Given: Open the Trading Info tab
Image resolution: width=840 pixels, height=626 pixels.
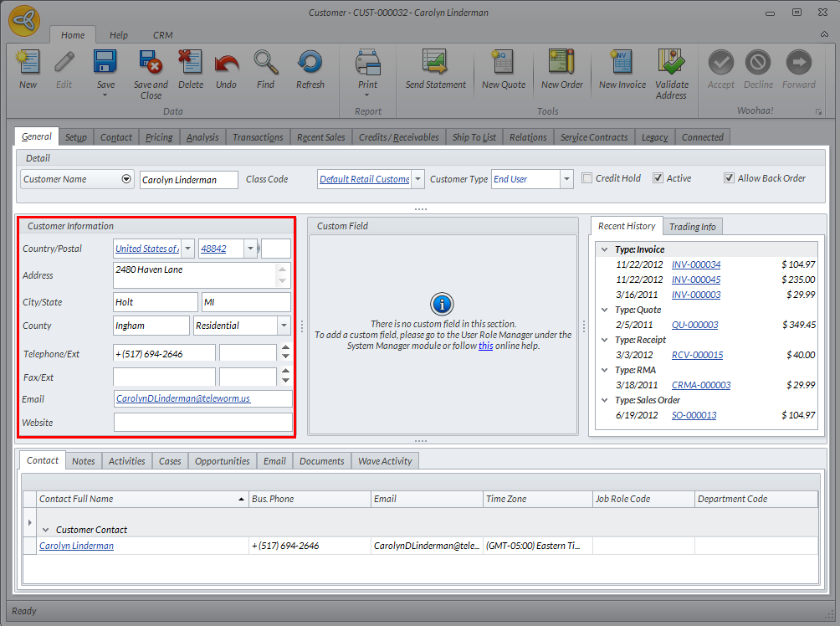Looking at the screenshot, I should pyautogui.click(x=692, y=227).
